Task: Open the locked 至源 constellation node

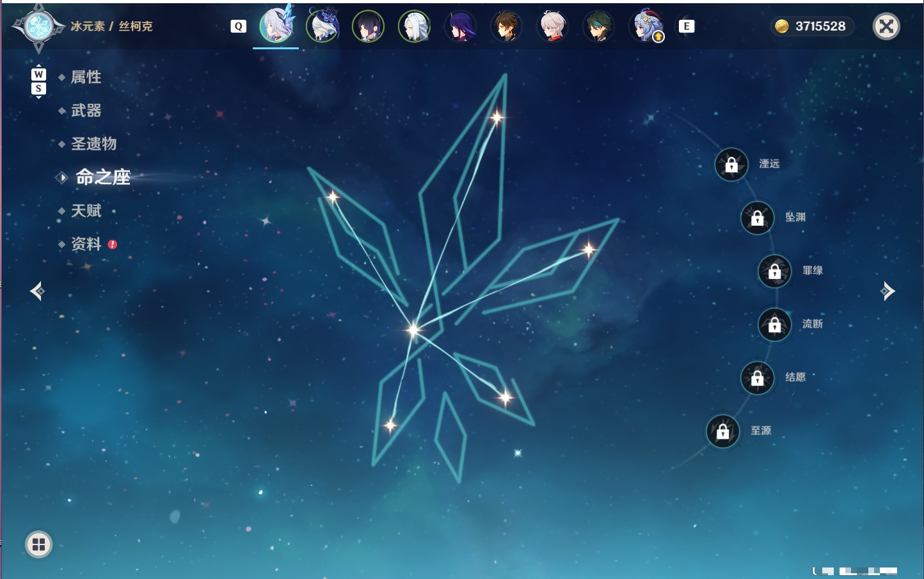Action: (x=723, y=432)
